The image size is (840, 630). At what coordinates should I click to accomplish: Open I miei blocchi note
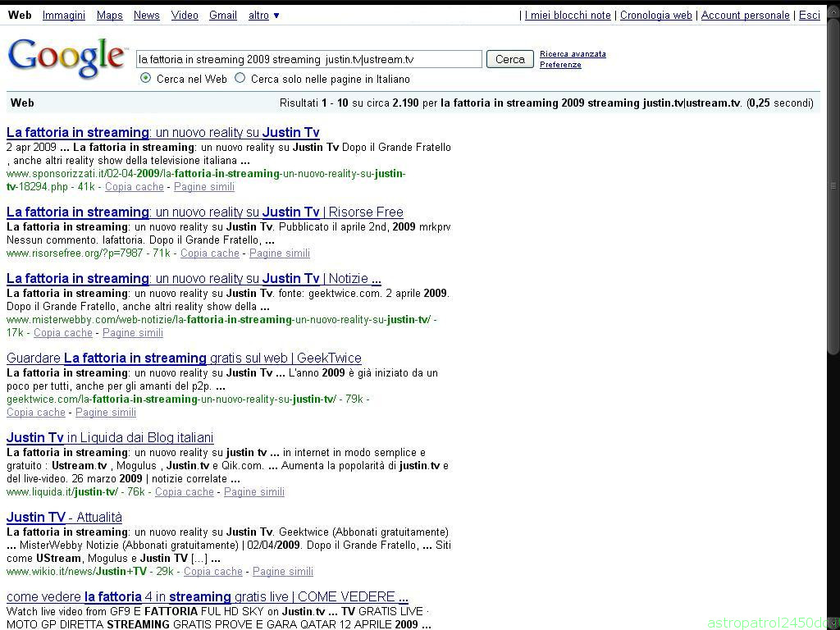pyautogui.click(x=568, y=16)
